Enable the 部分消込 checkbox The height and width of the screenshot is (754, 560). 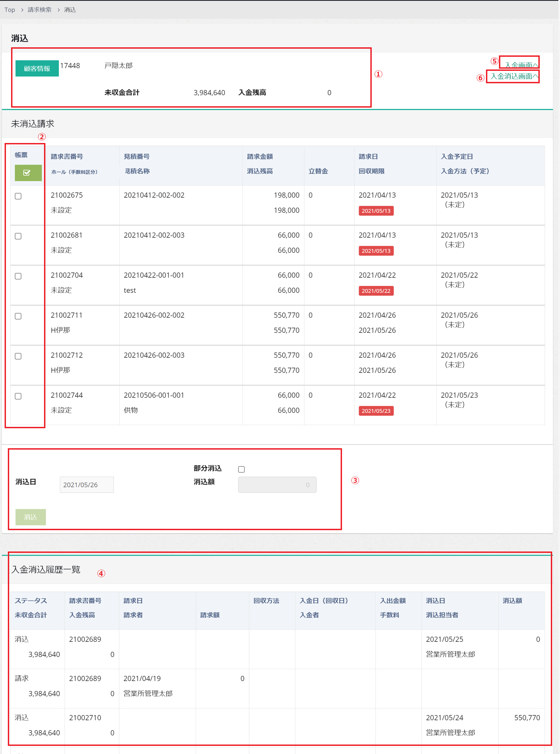[241, 469]
